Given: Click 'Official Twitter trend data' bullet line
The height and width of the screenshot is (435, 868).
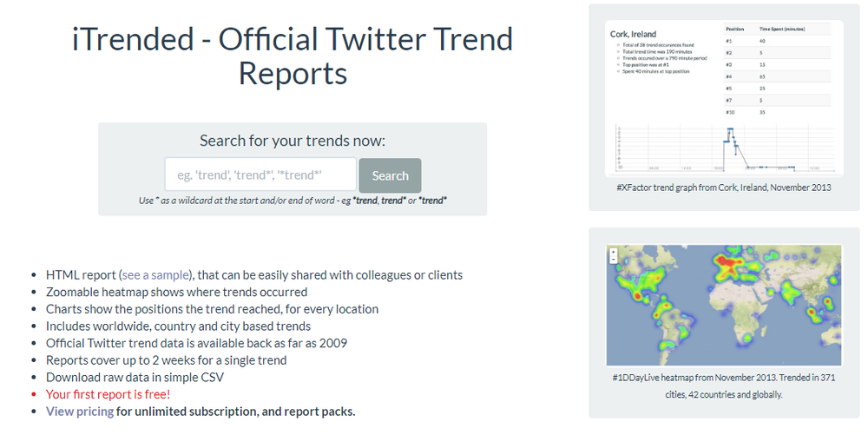Looking at the screenshot, I should pyautogui.click(x=196, y=343).
